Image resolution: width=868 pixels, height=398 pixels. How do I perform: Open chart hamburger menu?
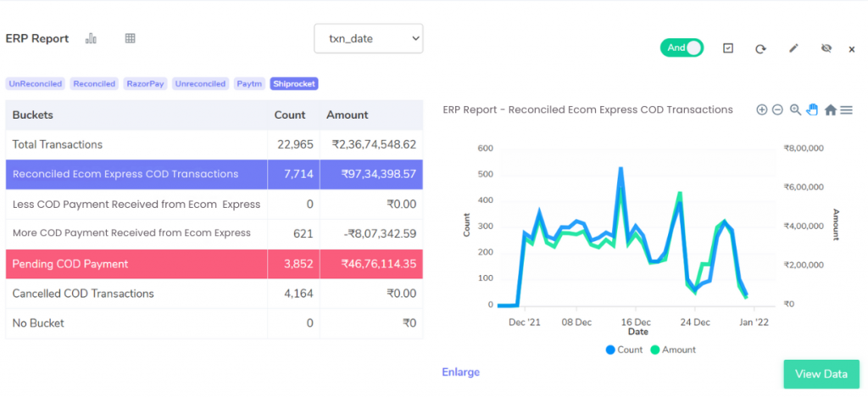click(846, 109)
